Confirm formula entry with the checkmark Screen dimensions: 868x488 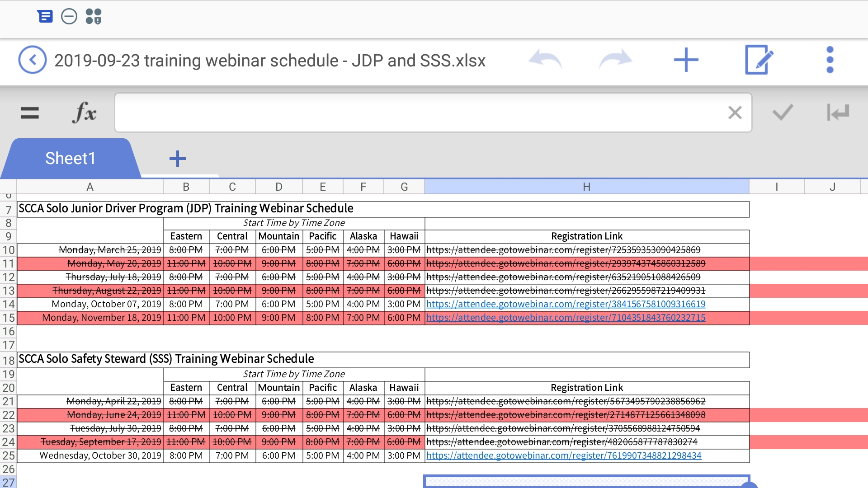point(782,113)
